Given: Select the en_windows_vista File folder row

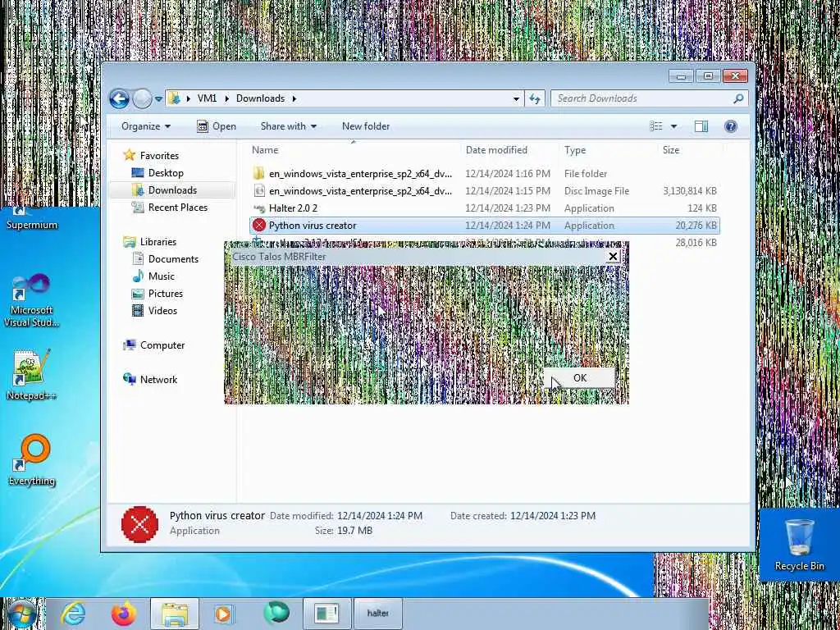Looking at the screenshot, I should tap(484, 174).
